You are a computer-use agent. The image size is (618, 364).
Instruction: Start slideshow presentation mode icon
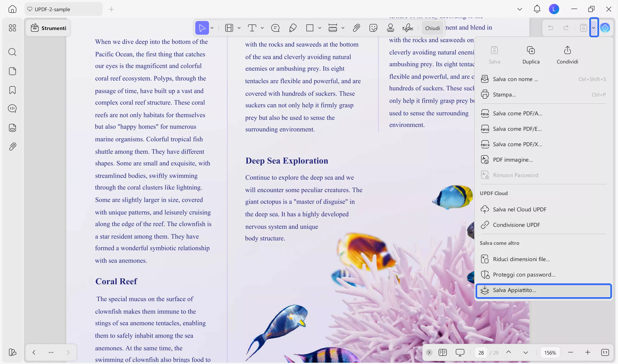[460, 352]
